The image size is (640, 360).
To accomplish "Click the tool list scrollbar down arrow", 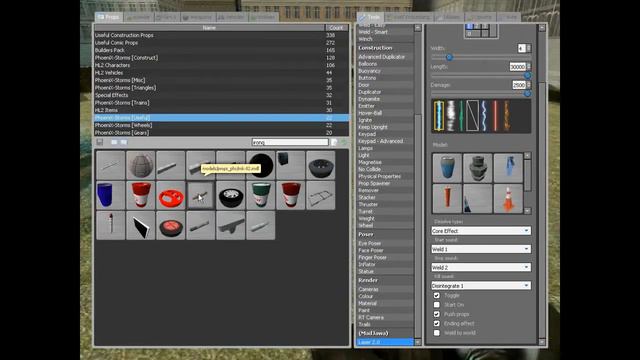I will 418,342.
